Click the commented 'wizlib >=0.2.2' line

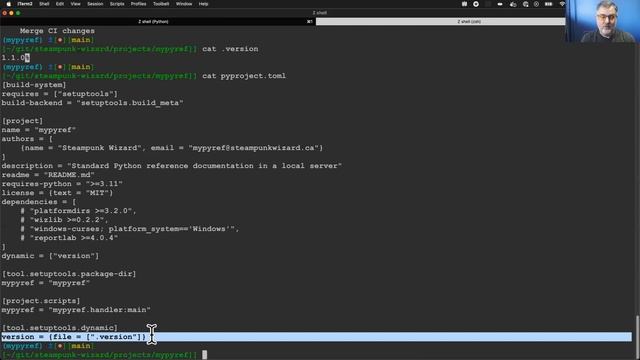pyautogui.click(x=64, y=220)
